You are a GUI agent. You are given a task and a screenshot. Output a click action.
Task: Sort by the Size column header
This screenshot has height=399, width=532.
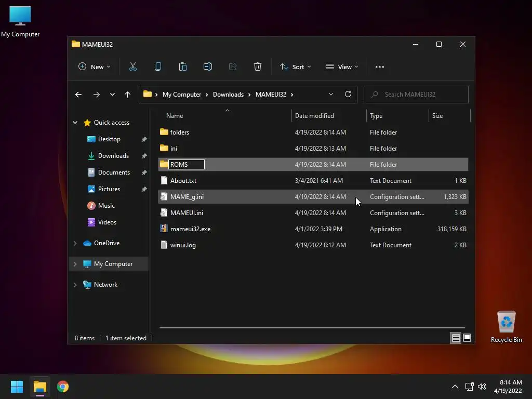(449, 116)
